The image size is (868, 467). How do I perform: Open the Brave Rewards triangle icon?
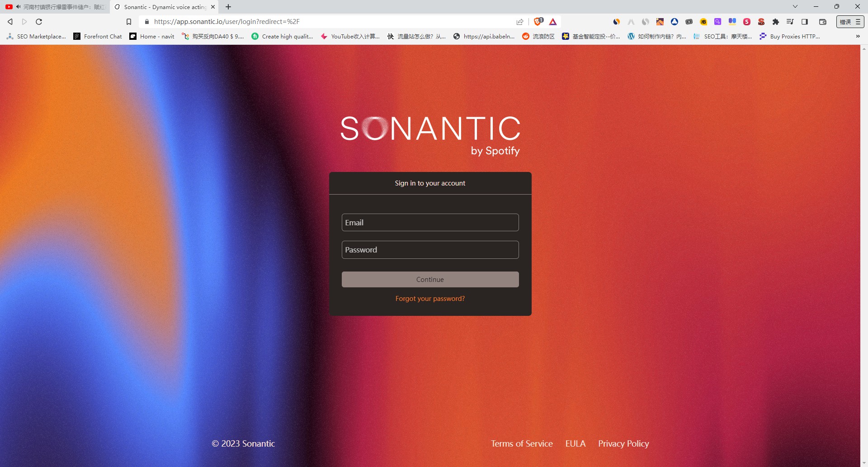click(x=553, y=21)
